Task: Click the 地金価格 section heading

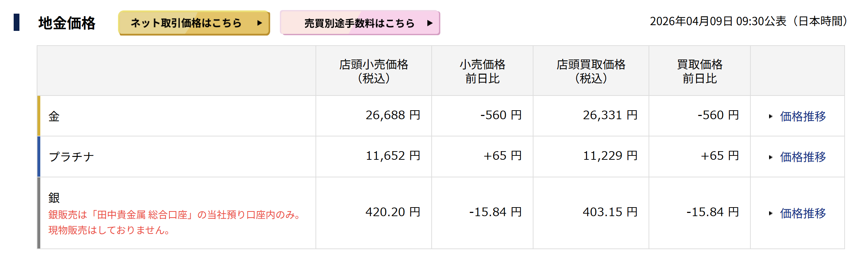Action: coord(67,23)
